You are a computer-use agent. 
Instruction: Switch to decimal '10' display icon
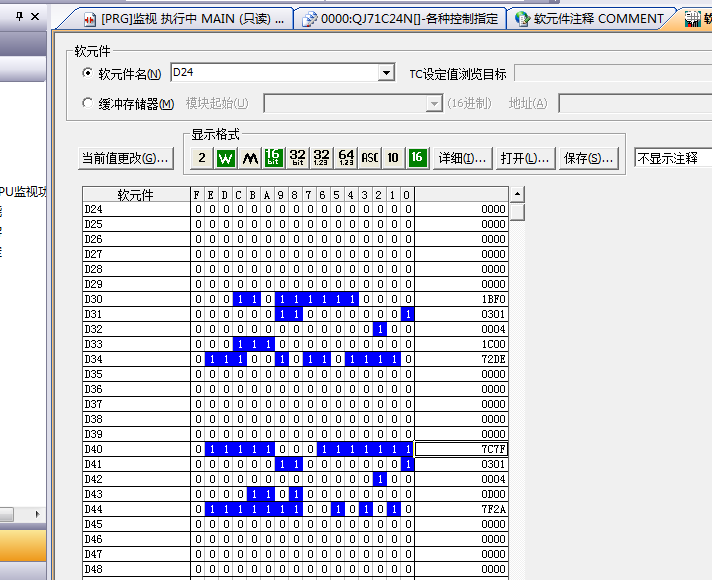click(394, 158)
